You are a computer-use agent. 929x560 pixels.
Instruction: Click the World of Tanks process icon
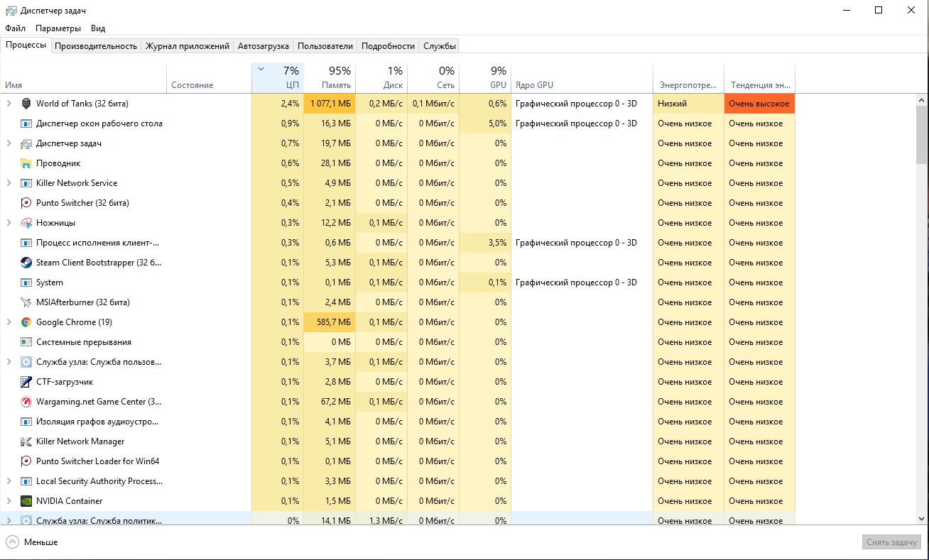click(26, 104)
